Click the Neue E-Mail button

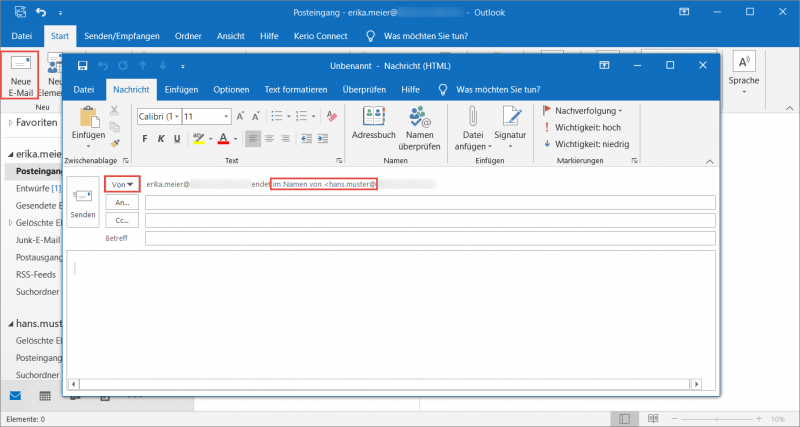(19, 74)
